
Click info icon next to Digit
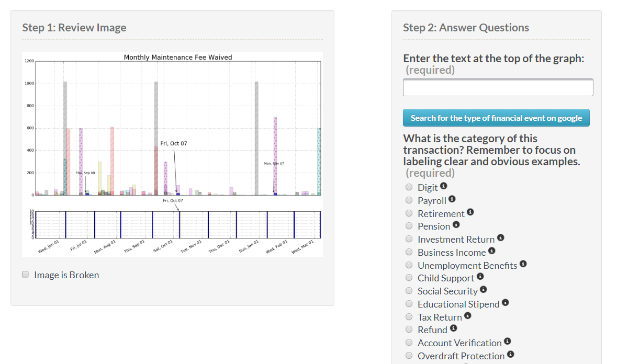[444, 186]
